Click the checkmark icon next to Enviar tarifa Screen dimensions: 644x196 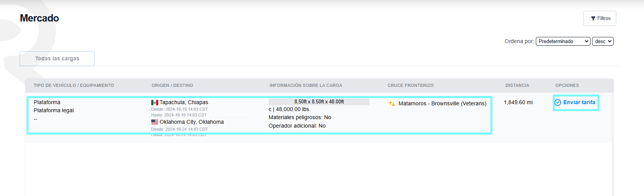[558, 103]
